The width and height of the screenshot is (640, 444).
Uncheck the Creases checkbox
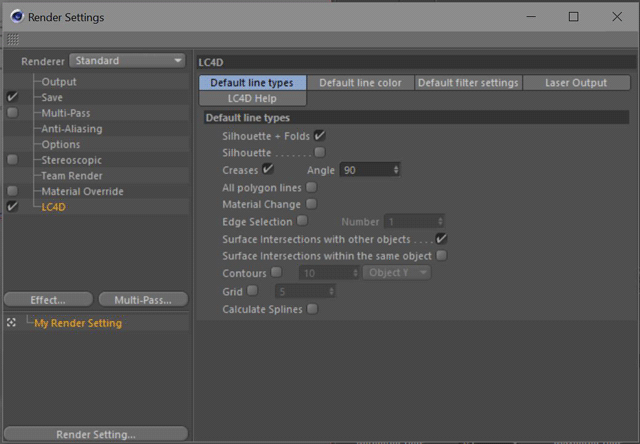tap(268, 169)
